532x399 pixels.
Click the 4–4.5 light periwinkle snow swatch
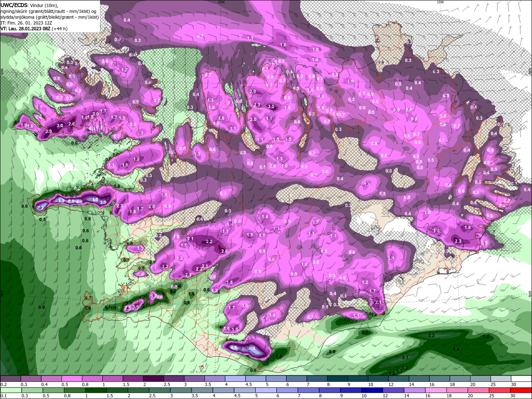click(x=235, y=379)
